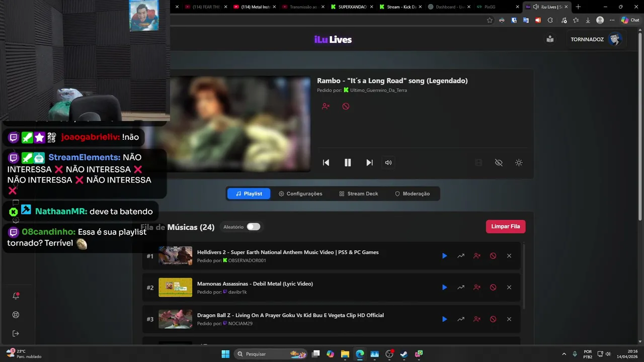Clear the queue with Limpar Fila

506,226
